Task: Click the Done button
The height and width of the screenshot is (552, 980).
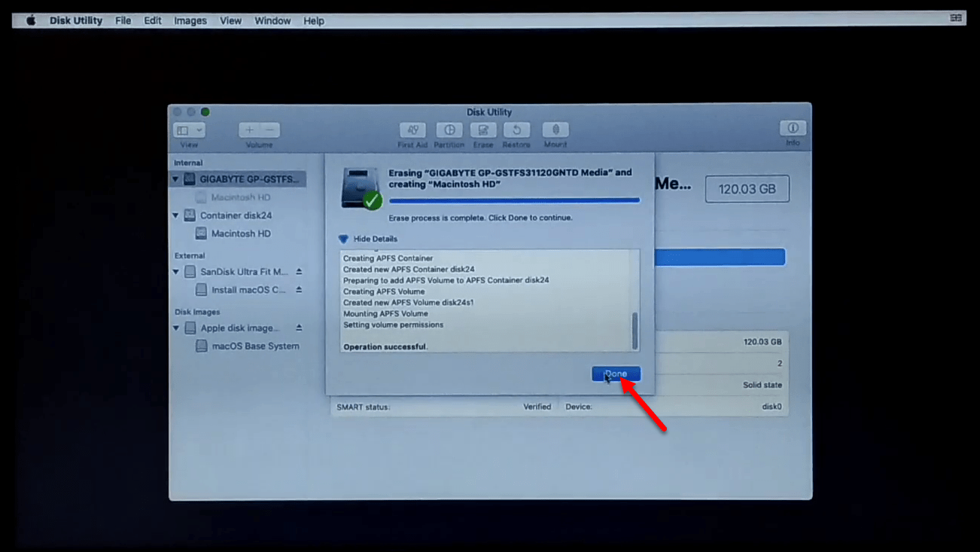Action: tap(616, 374)
